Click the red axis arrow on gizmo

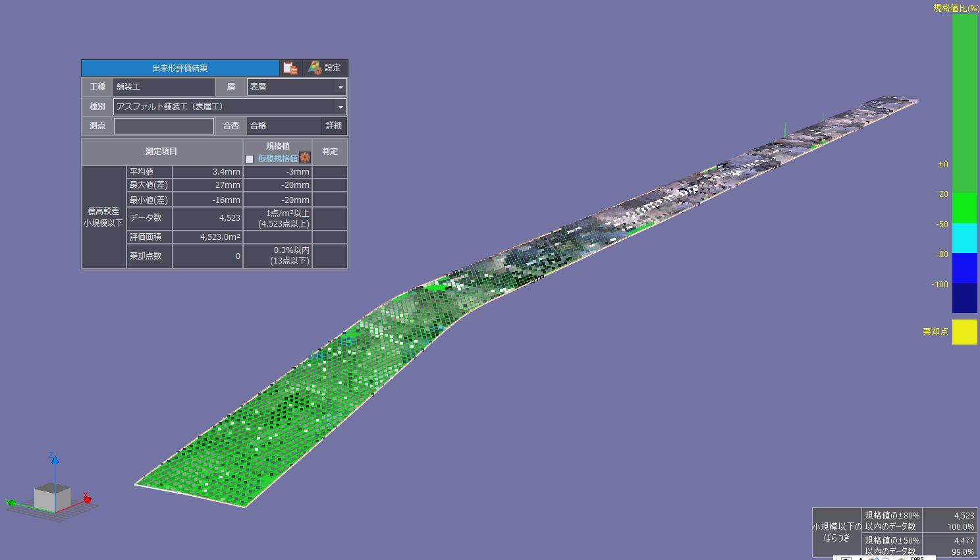tap(86, 498)
